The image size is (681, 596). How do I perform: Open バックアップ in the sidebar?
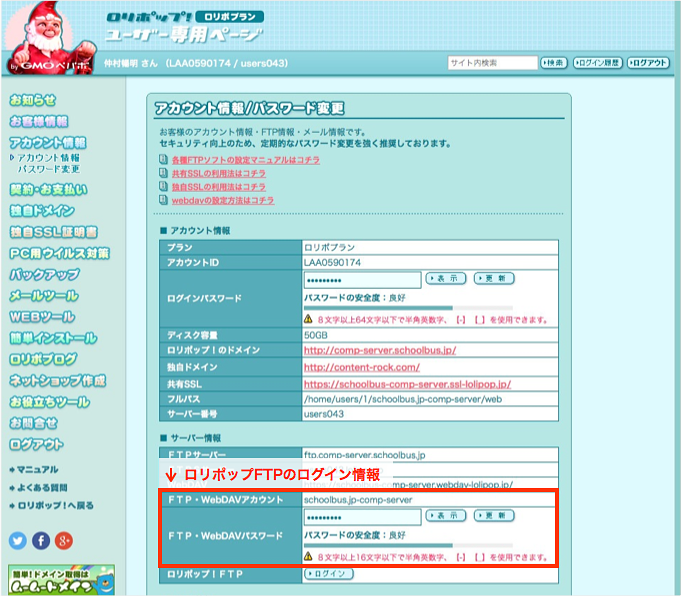point(44,275)
